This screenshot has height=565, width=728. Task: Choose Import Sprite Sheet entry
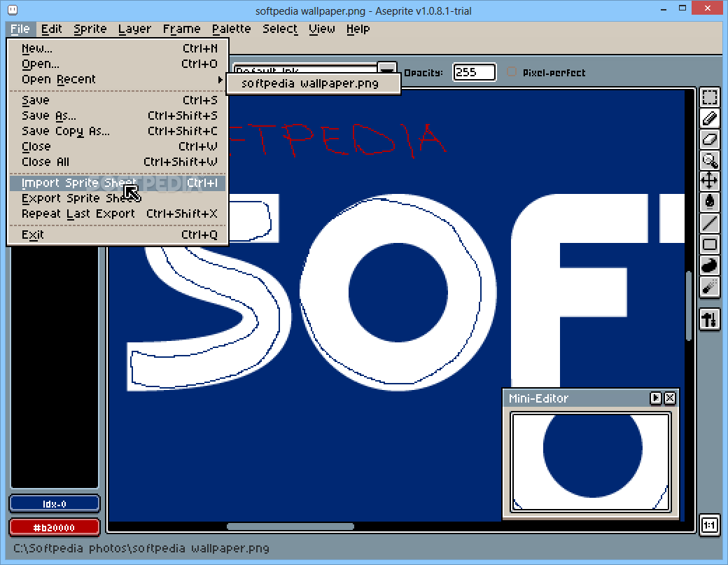pos(118,183)
